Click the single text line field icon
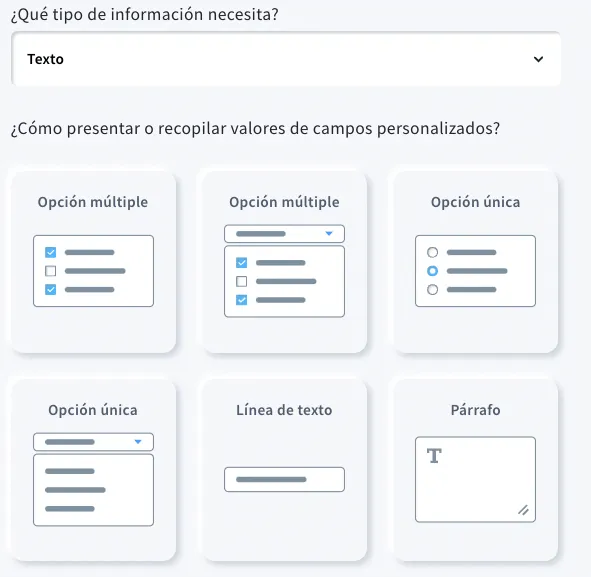This screenshot has height=577, width=591. coord(284,479)
